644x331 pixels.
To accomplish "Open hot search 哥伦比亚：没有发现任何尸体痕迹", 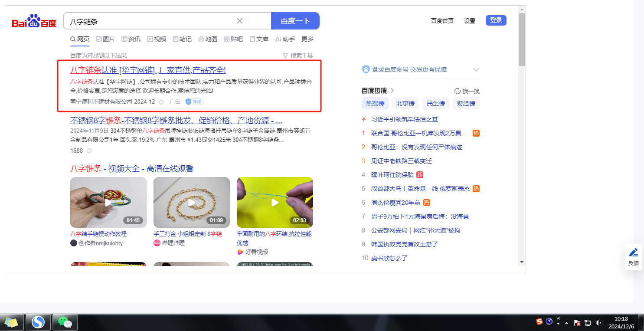I will pyautogui.click(x=417, y=147).
